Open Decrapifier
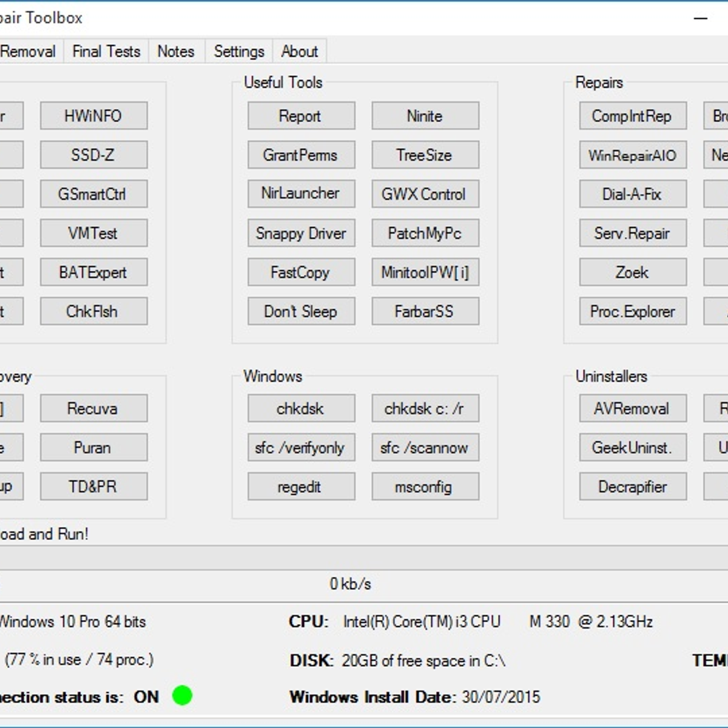 click(633, 487)
